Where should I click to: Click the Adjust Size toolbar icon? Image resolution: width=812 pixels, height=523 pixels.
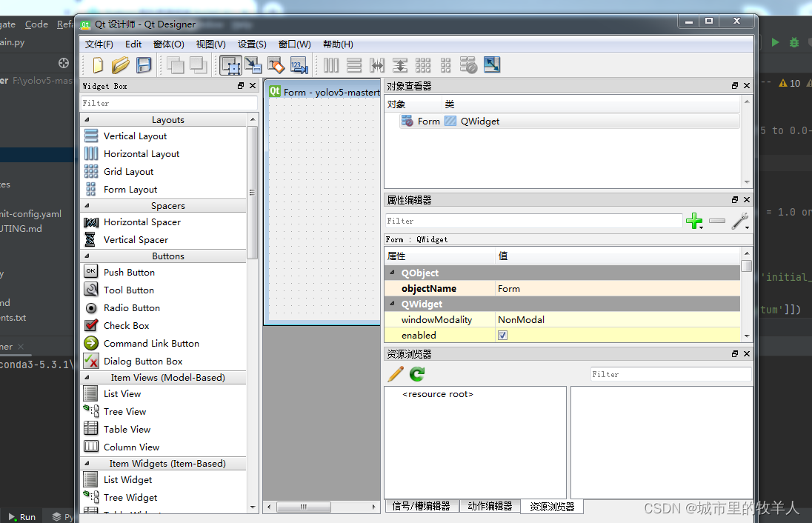point(491,64)
